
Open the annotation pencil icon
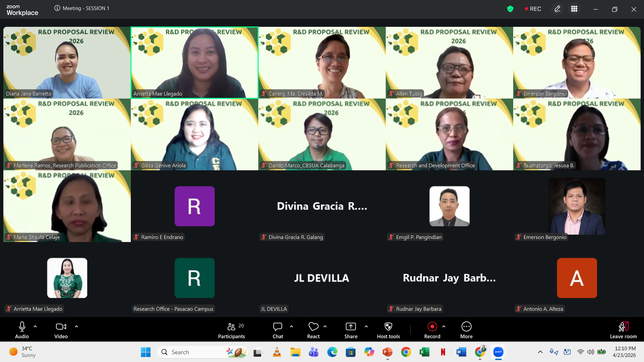coord(557,9)
